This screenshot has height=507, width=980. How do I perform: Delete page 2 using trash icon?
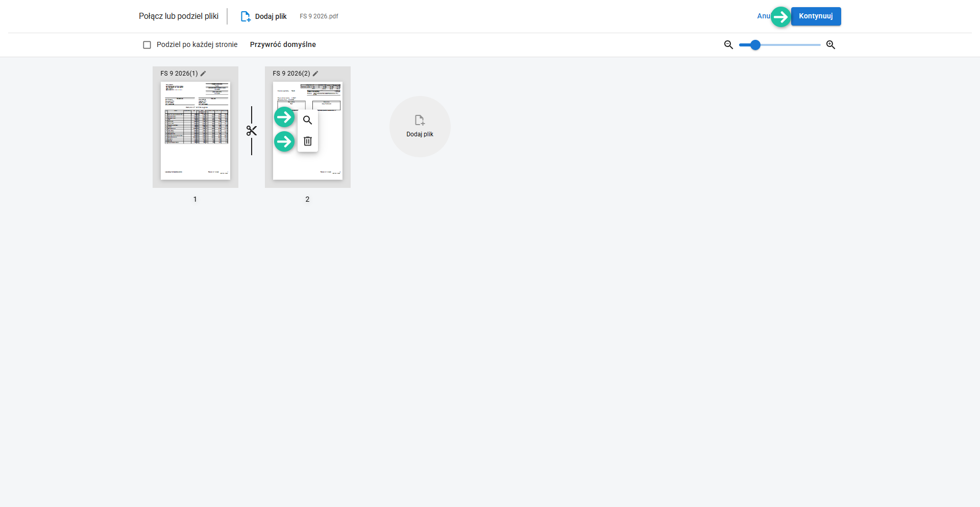coord(307,141)
